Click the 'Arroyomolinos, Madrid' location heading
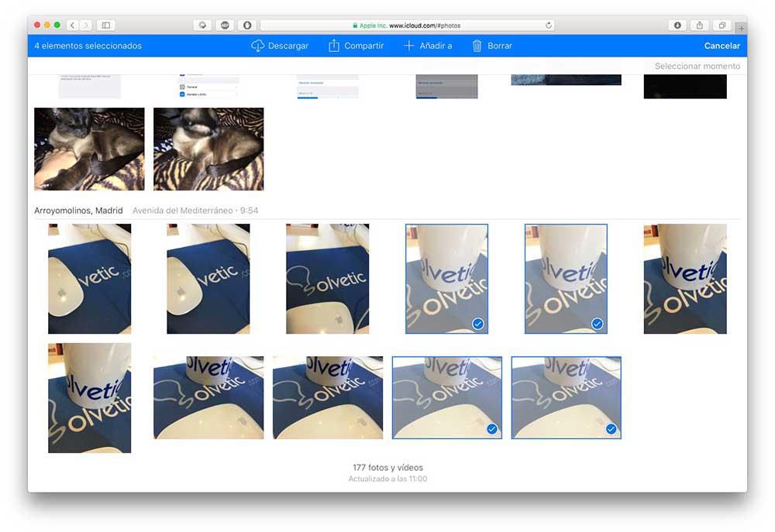775x532 pixels. click(x=78, y=211)
